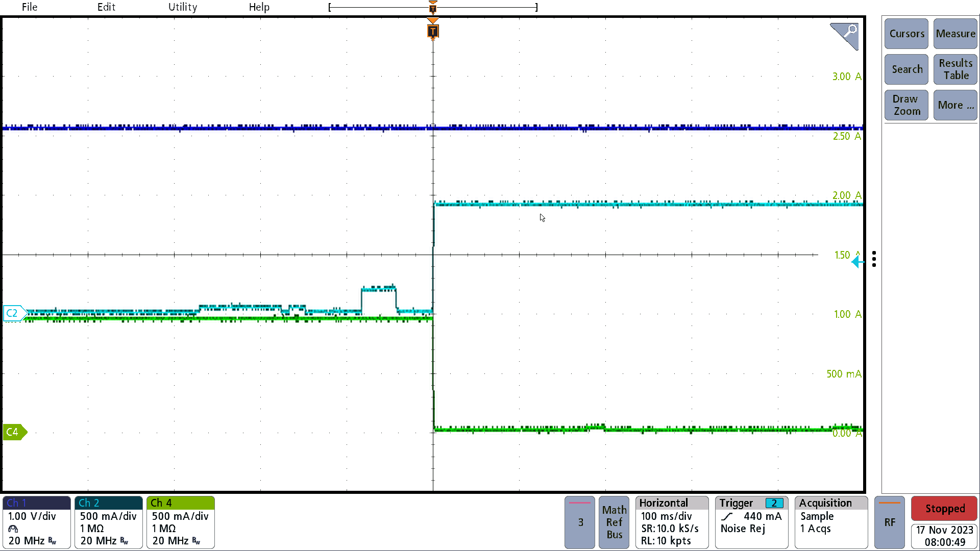Screen dimensions: 980x551
Task: Click the Cursors button
Action: point(906,34)
